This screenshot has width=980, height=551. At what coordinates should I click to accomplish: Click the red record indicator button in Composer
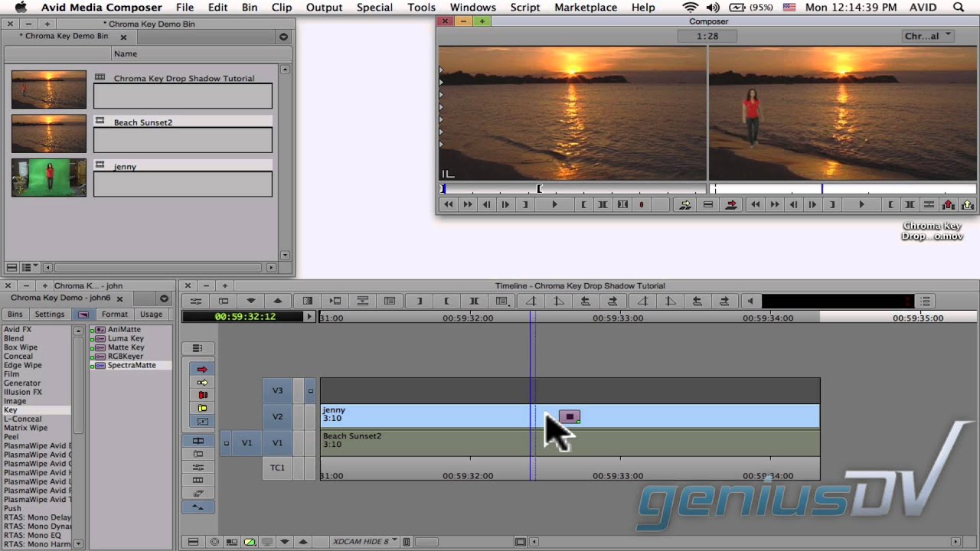tap(642, 204)
